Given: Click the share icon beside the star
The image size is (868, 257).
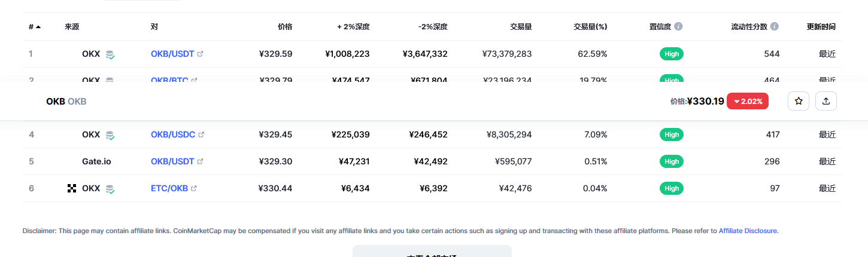Looking at the screenshot, I should pos(825,102).
